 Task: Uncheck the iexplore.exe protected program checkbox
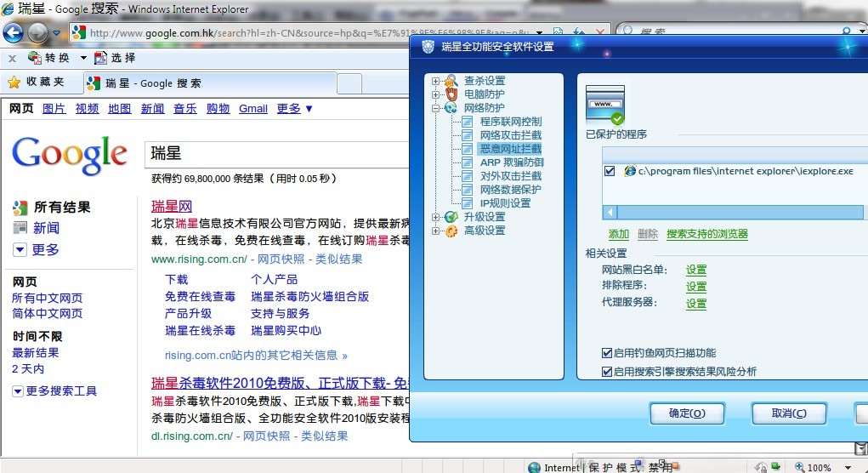coord(610,171)
